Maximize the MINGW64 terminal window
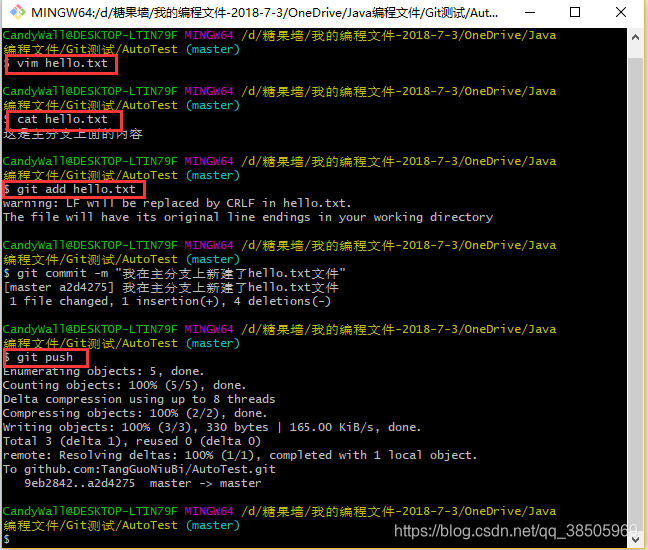This screenshot has width=648, height=550. tap(575, 12)
